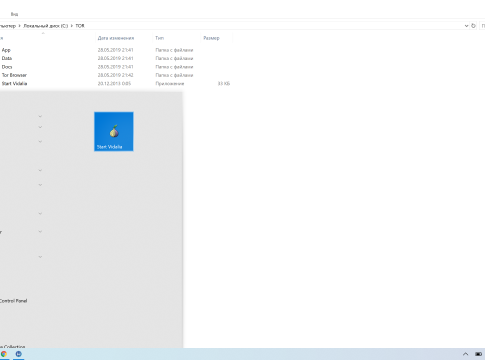Go to Локальный диск (C:) in the breadcrumb
This screenshot has height=360, width=485.
coord(46,26)
